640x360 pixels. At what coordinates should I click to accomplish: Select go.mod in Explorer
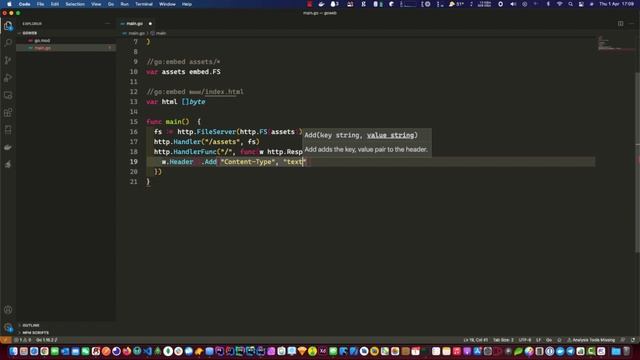coord(42,40)
